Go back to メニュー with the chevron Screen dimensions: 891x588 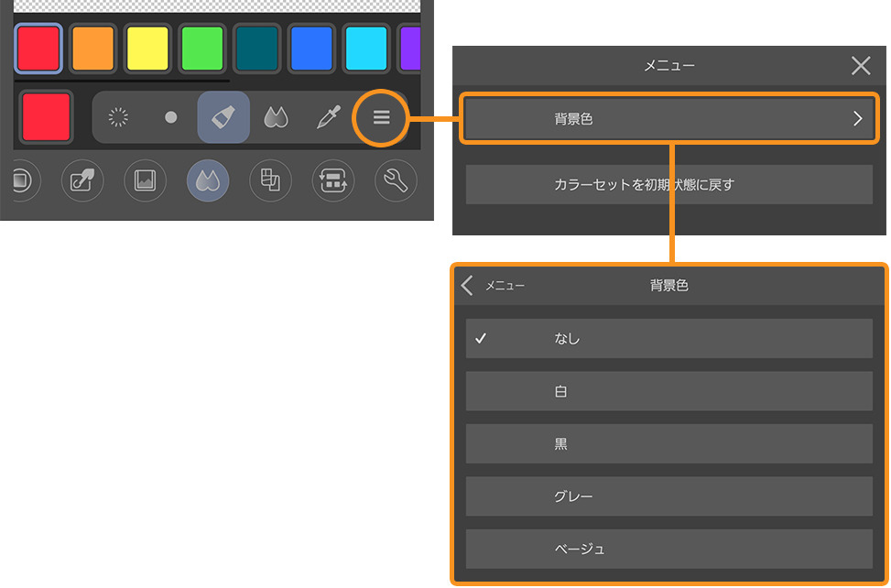pos(467,285)
